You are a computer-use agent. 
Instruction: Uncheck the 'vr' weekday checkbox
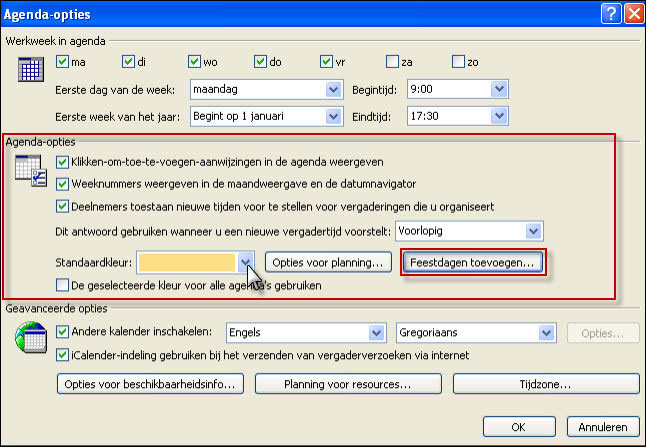326,62
